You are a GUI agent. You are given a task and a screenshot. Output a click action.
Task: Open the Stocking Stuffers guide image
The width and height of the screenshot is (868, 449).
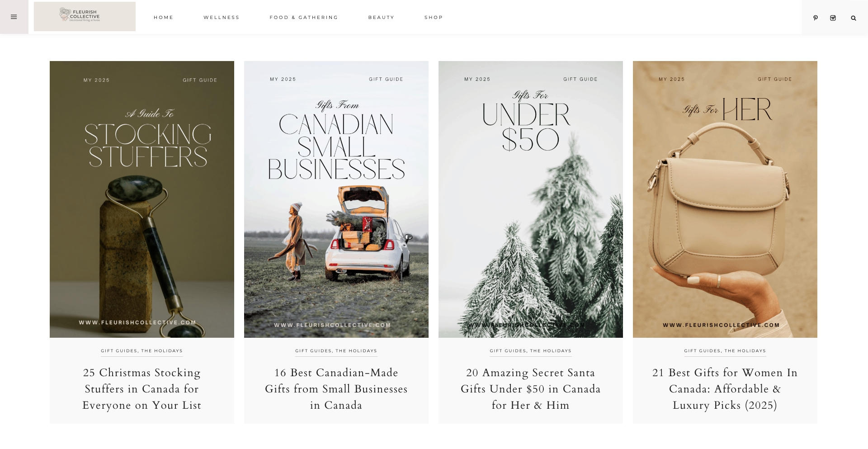[x=142, y=199]
